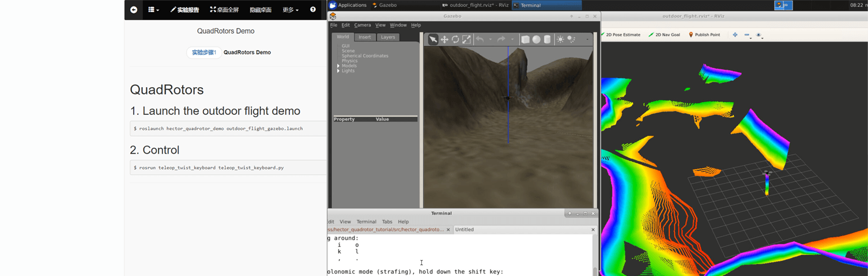
Task: Insert a sphere shape in Gazebo
Action: 536,39
